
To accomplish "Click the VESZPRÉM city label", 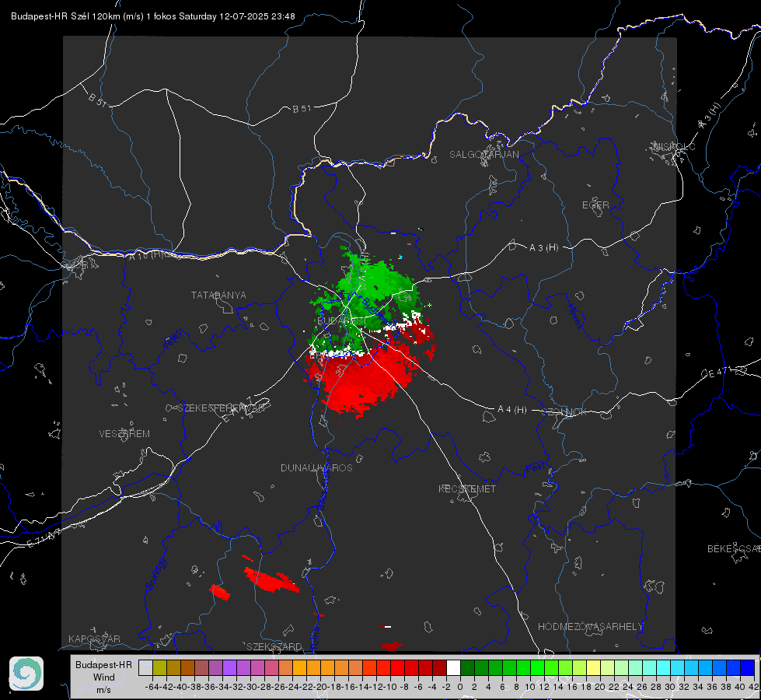I will (x=124, y=433).
